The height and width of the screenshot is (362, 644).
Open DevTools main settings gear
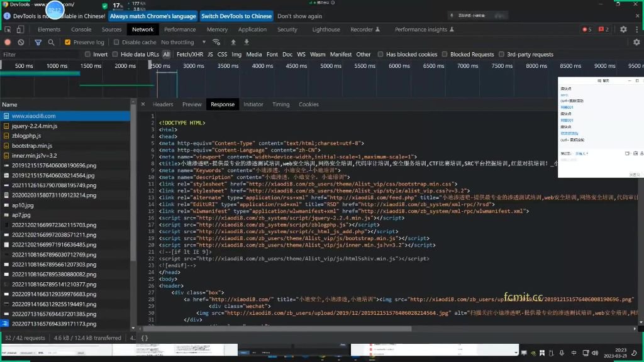click(x=623, y=30)
